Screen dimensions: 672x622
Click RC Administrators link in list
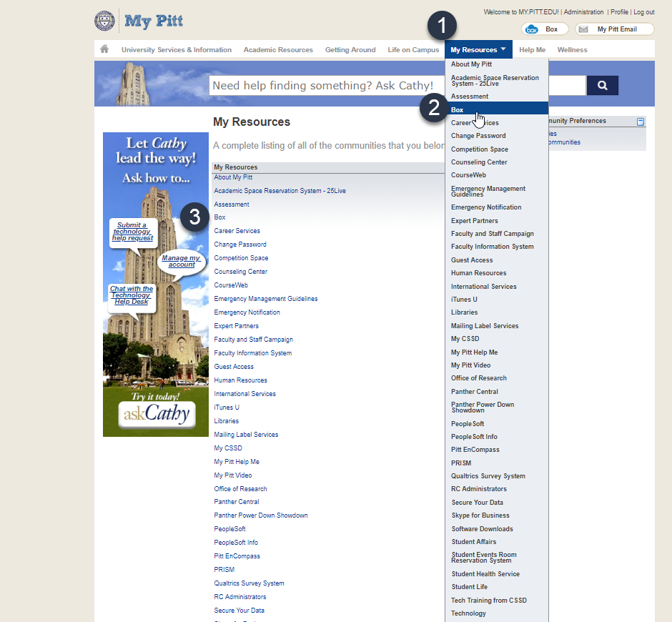click(240, 597)
